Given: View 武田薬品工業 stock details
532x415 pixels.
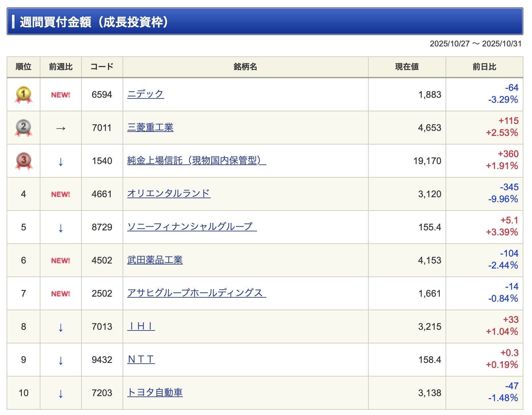Looking at the screenshot, I should 155,260.
